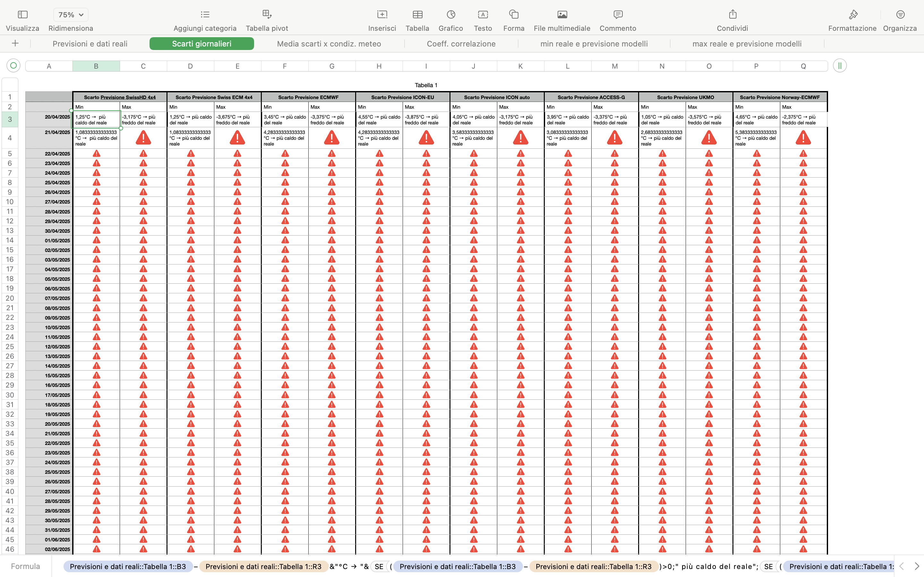Select column H header
The width and height of the screenshot is (924, 577).
point(379,66)
